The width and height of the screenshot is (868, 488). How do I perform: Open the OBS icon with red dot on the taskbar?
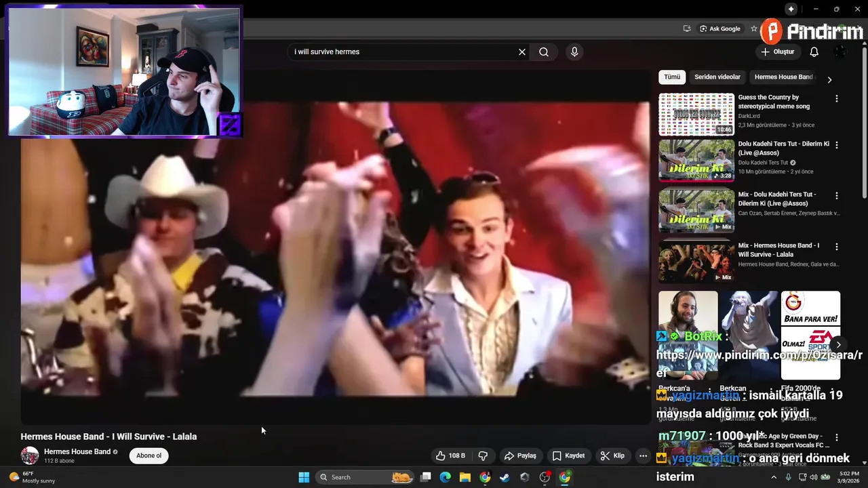[545, 477]
